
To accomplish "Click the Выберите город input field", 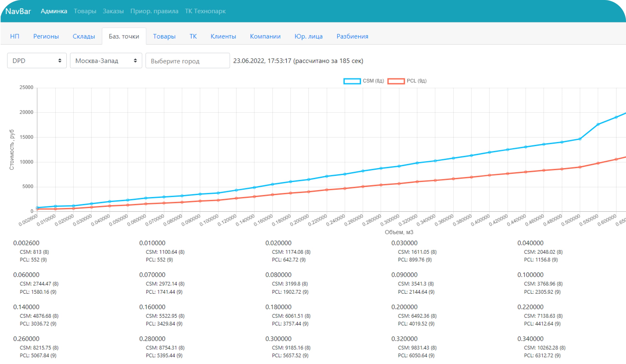I will 187,61.
